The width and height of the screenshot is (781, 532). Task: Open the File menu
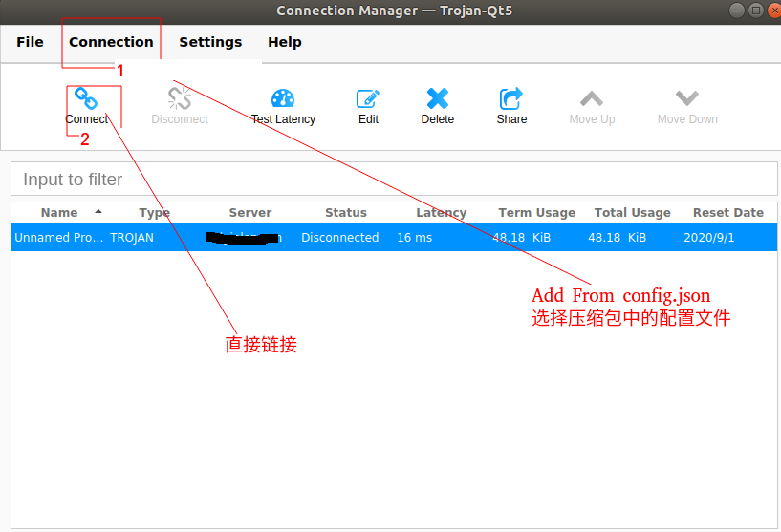[30, 42]
